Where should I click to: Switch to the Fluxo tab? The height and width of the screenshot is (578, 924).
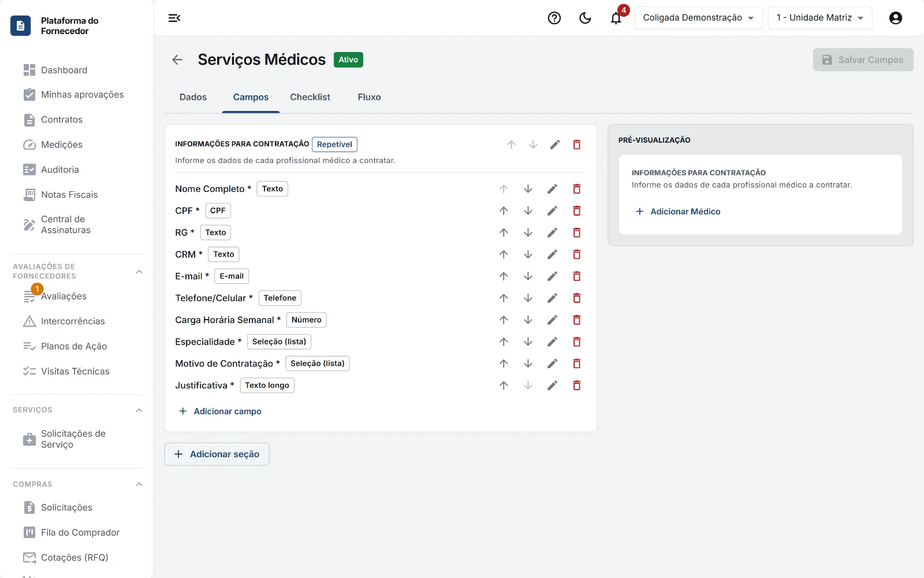(369, 97)
